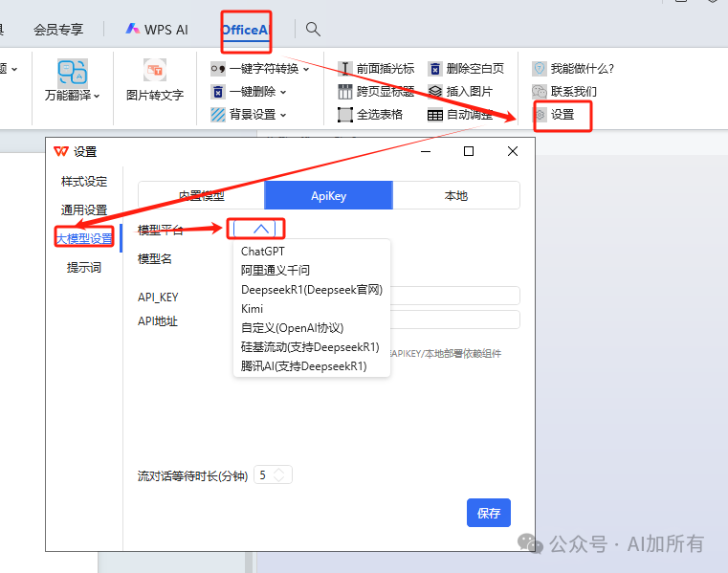Expand the 一键字符转换 dropdown arrow
This screenshot has height=573, width=728.
pos(306,69)
